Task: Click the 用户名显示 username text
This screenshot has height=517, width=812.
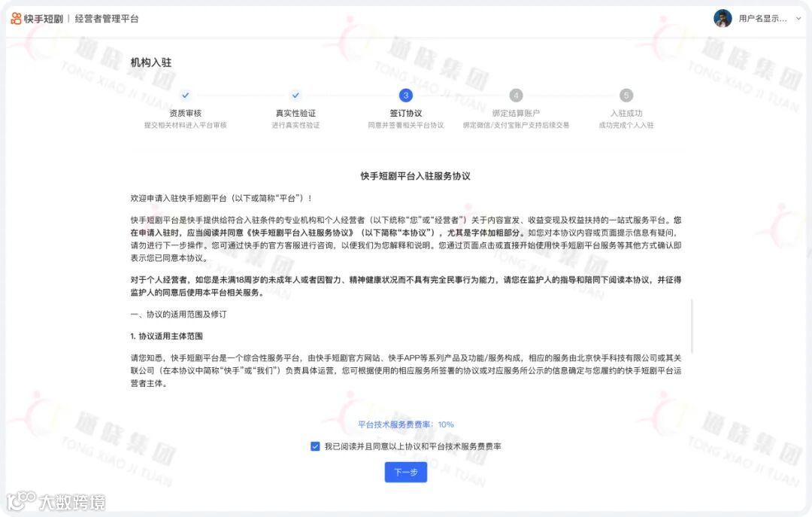Action: coord(762,19)
